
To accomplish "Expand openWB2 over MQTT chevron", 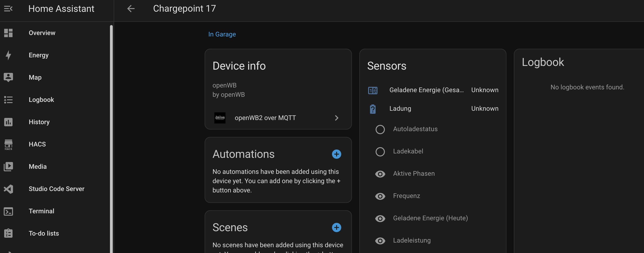I will [337, 118].
